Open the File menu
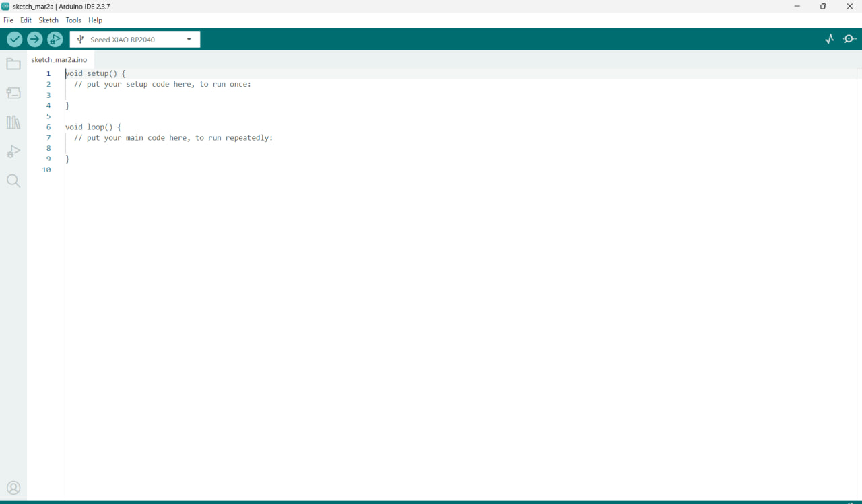The height and width of the screenshot is (504, 862). point(8,20)
